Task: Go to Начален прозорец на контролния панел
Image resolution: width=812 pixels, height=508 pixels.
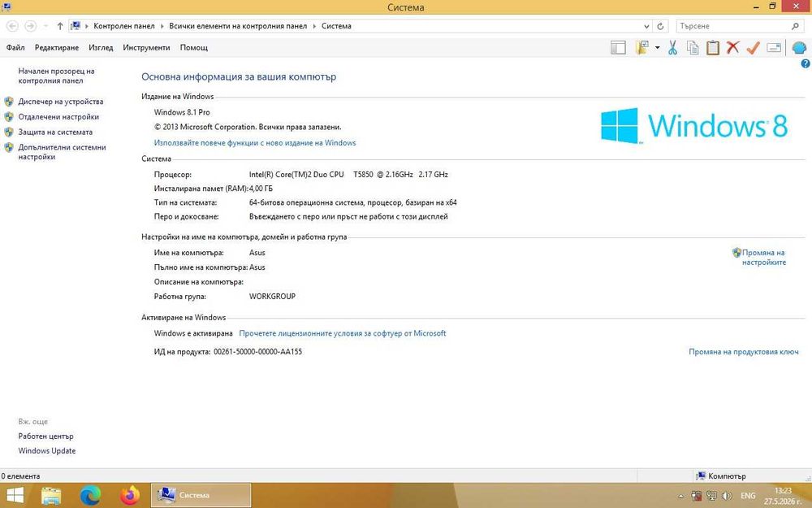Action: (57, 76)
